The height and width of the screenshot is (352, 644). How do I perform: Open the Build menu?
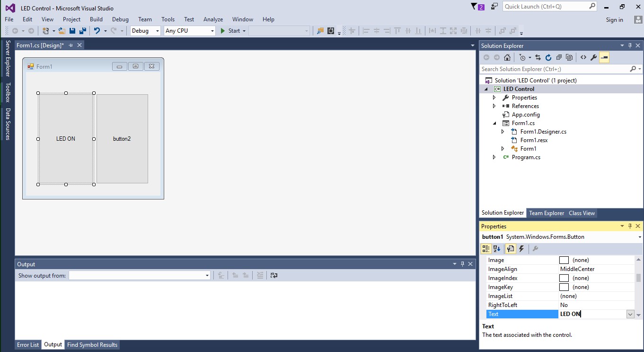[96, 19]
